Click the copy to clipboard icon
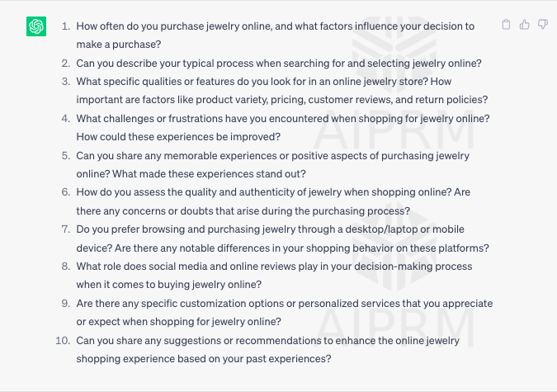Viewport: 557px width, 392px height. (x=506, y=25)
